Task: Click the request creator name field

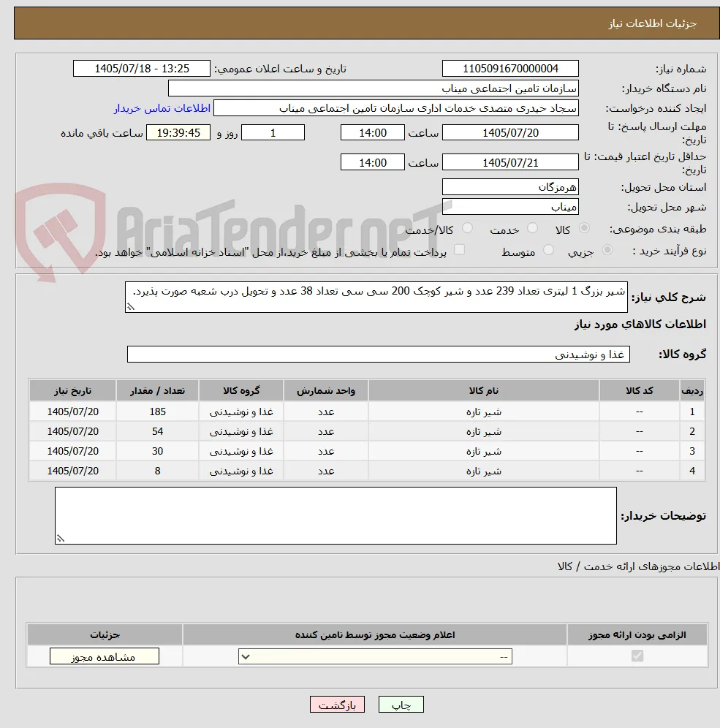Action: tap(396, 108)
